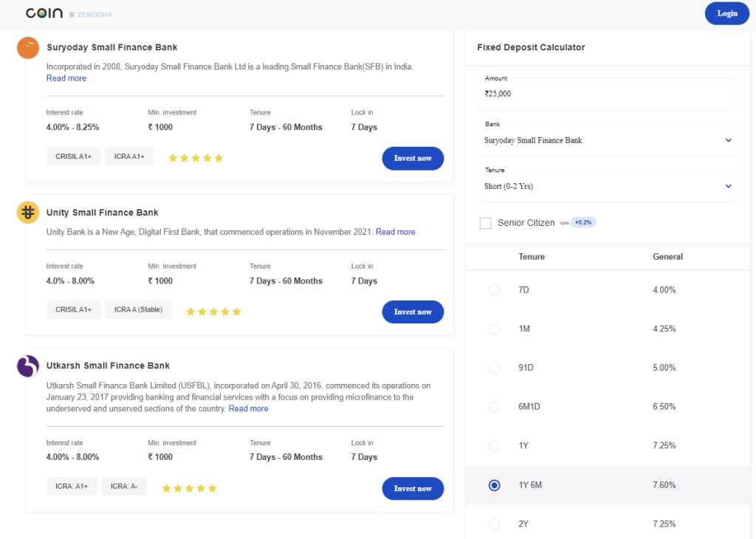This screenshot has height=539, width=756.
Task: Select the 6M1D tenure radio button
Action: 494,407
